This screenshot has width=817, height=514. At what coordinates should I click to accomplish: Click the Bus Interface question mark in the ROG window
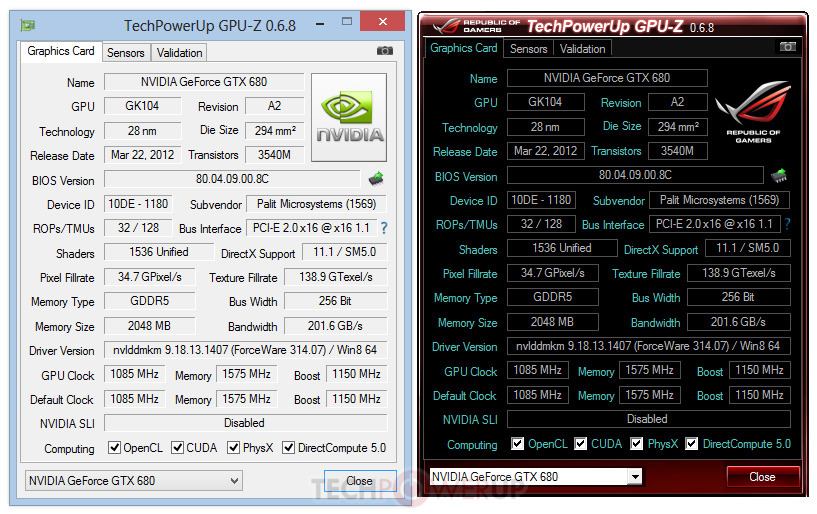(x=787, y=224)
